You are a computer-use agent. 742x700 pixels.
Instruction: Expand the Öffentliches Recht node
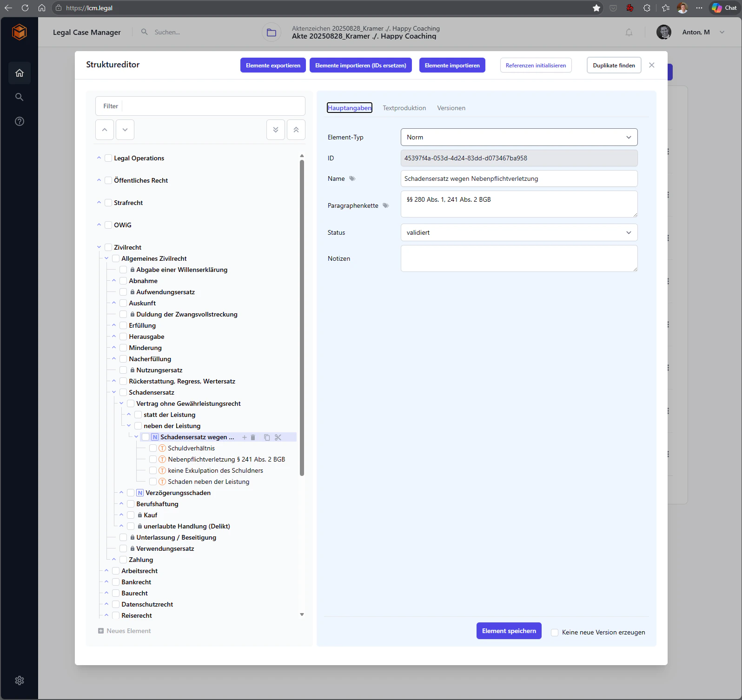click(x=99, y=180)
